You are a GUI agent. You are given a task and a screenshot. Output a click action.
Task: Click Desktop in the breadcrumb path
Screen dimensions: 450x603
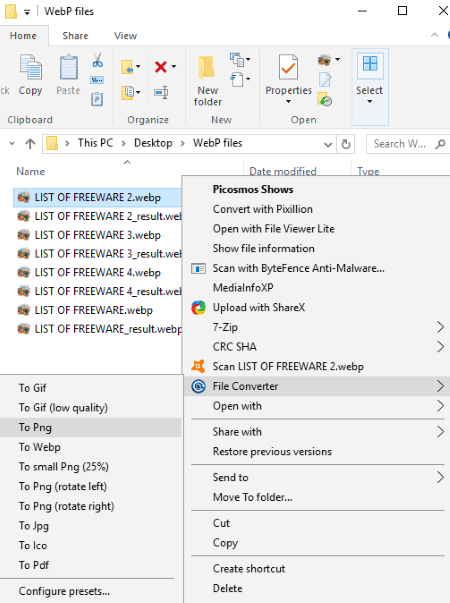click(x=153, y=143)
